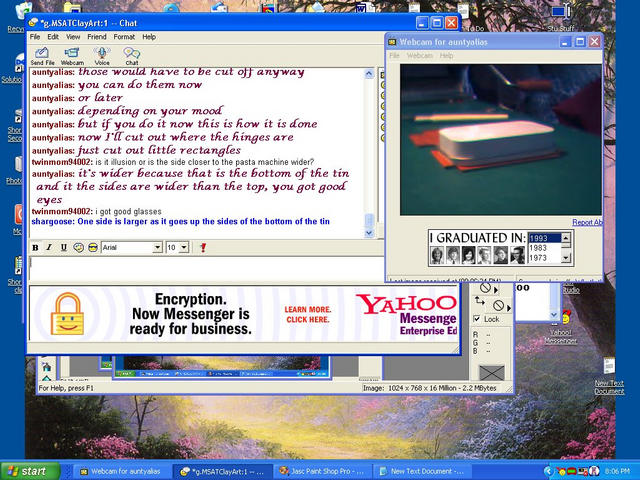Toggle underline text formatting

[x=64, y=247]
